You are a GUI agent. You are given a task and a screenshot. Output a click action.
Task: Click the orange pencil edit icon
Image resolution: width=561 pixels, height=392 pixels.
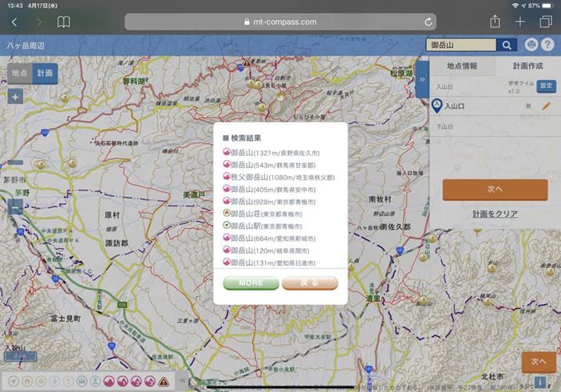tap(546, 105)
